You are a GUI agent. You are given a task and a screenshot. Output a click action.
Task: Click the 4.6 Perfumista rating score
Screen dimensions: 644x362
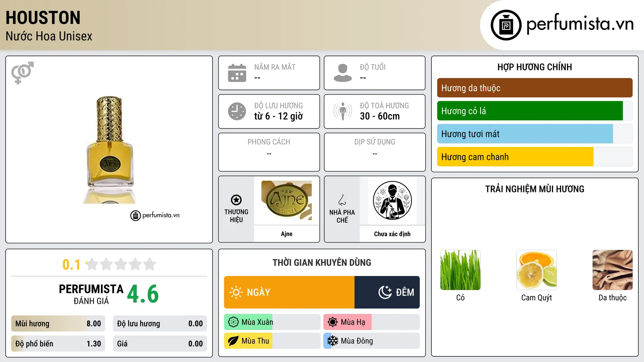click(x=143, y=294)
